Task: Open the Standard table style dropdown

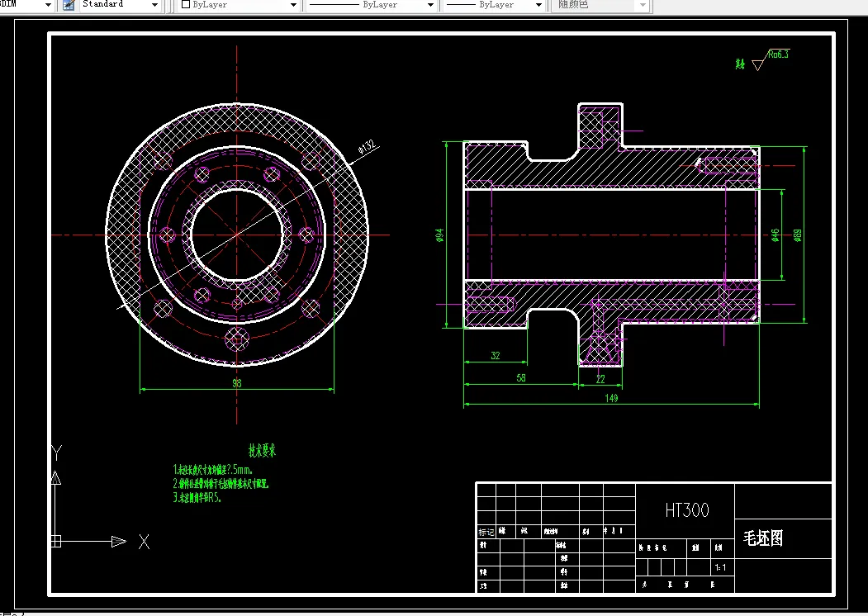Action: pos(154,5)
